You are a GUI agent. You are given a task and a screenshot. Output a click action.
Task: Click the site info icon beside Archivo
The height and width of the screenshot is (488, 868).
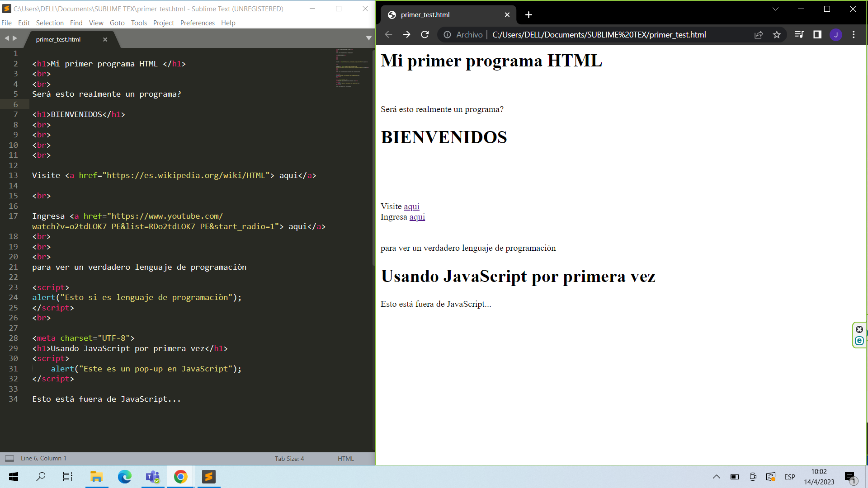pos(447,35)
